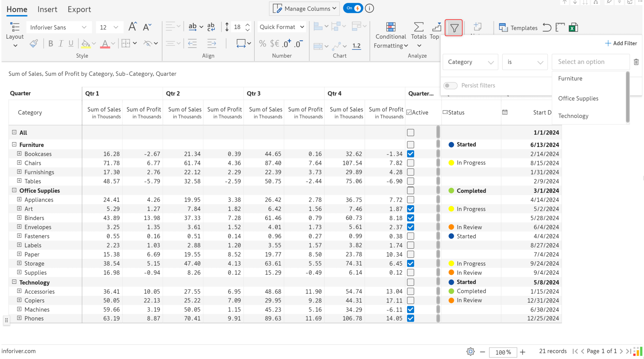Select Office Supplies filter option
Viewport: 644px width, 359px height.
point(578,98)
